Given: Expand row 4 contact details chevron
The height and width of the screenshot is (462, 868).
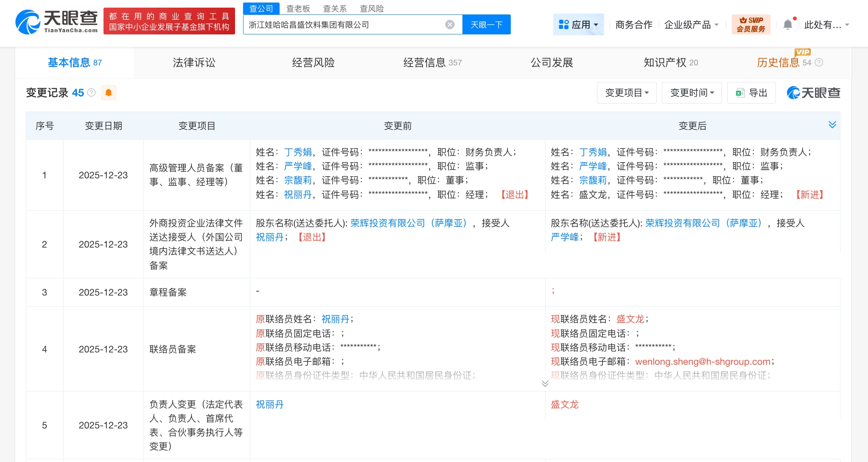Looking at the screenshot, I should point(545,383).
